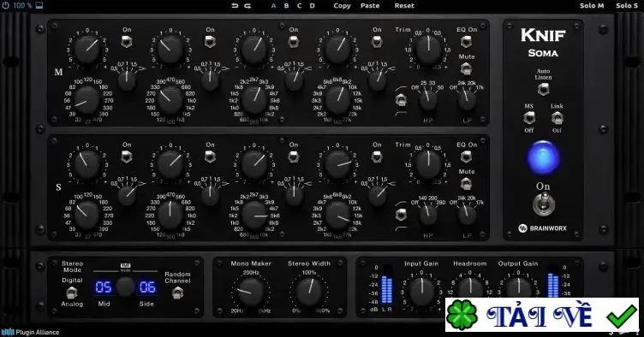Toggle the Side channel shelf/bell shape switch
Viewport: 644px width, 337px height.
click(x=401, y=215)
